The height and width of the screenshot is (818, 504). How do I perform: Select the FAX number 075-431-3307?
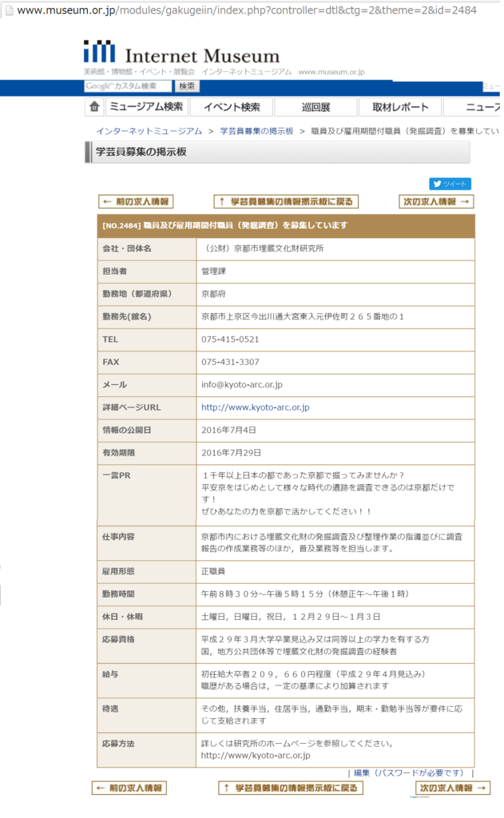[230, 362]
